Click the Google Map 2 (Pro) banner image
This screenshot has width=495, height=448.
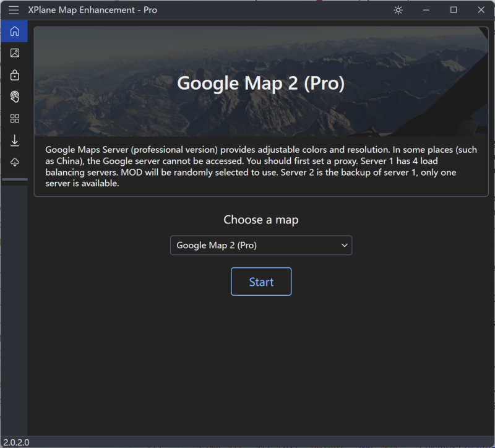coord(261,82)
